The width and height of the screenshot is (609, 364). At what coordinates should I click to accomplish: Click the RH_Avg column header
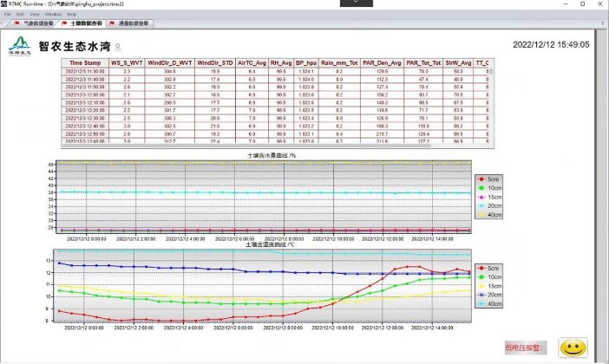click(x=281, y=63)
